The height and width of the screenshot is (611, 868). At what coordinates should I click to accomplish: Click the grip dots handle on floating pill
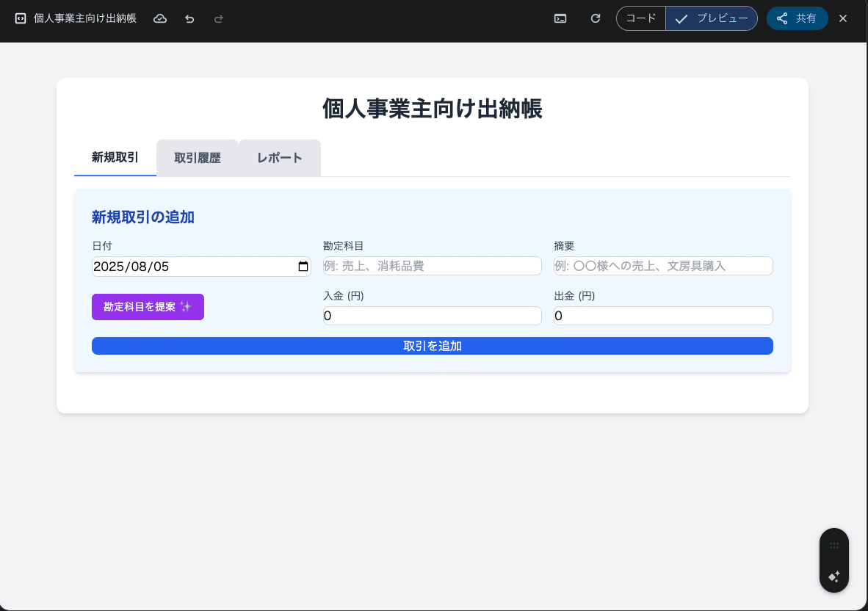pos(834,546)
